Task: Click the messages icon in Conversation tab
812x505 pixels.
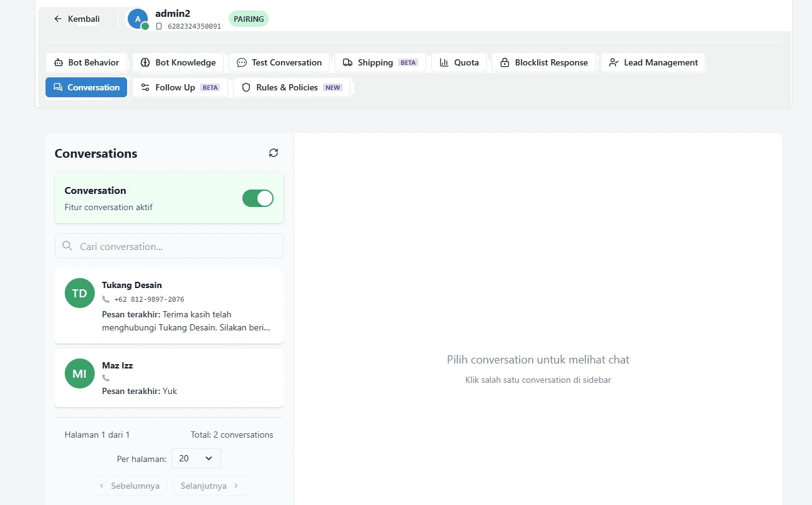Action: (58, 87)
